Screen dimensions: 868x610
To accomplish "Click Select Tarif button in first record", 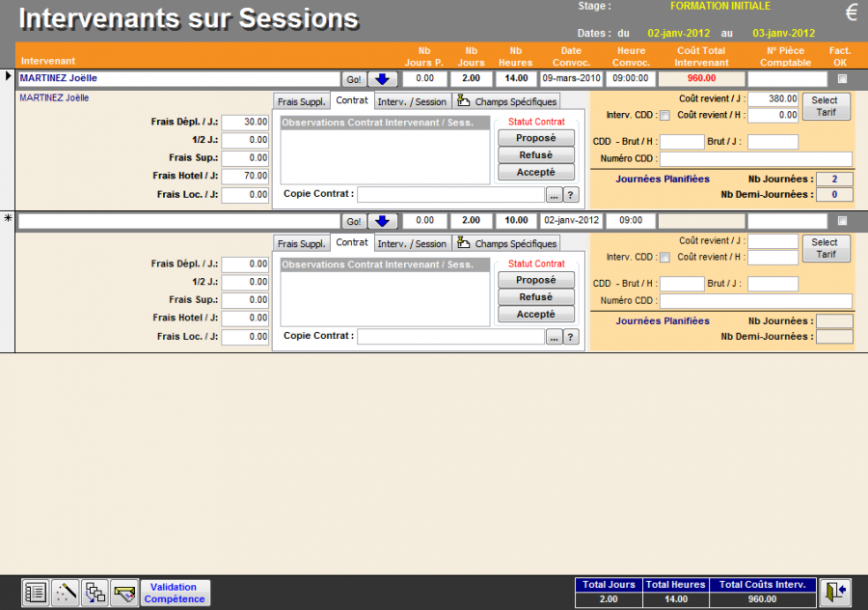I will 826,106.
